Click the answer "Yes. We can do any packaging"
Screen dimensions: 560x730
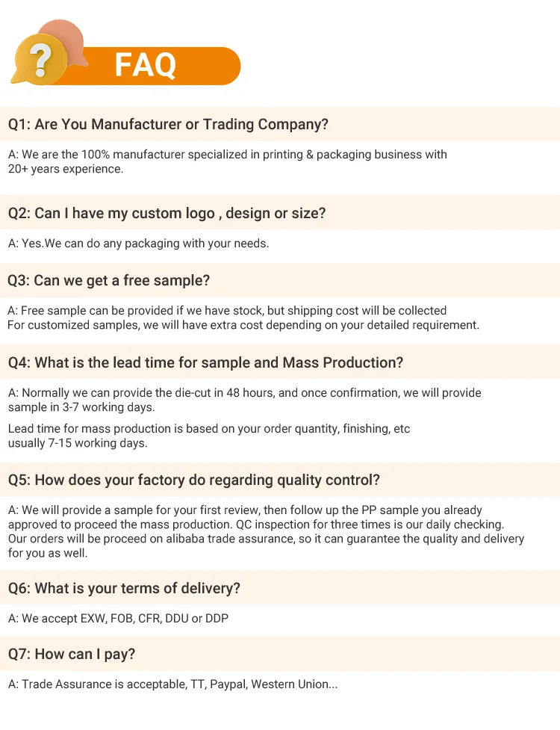[138, 244]
